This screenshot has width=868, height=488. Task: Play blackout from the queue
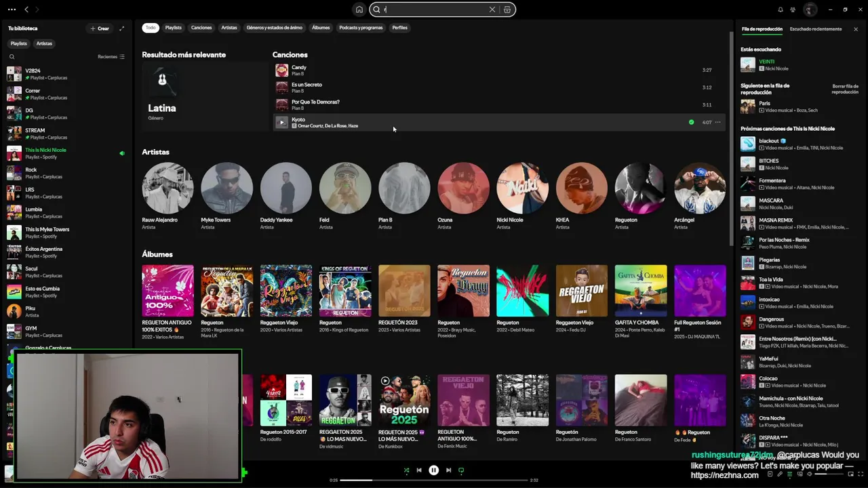tap(800, 144)
